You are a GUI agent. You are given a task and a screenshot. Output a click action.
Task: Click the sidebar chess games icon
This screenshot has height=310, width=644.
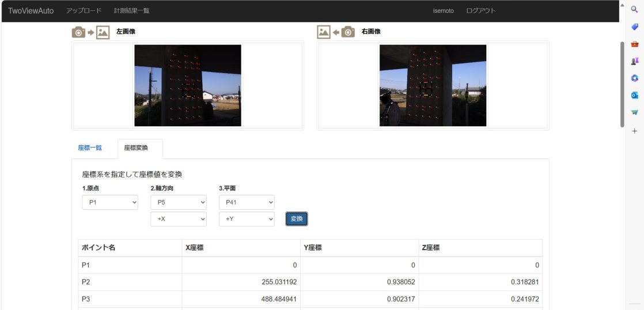click(x=635, y=61)
